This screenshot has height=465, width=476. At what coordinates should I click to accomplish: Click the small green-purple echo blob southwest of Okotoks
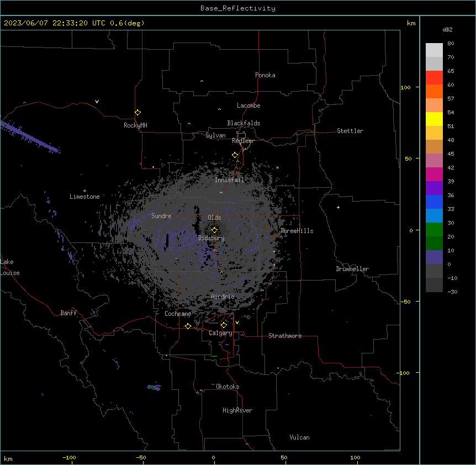(x=154, y=388)
